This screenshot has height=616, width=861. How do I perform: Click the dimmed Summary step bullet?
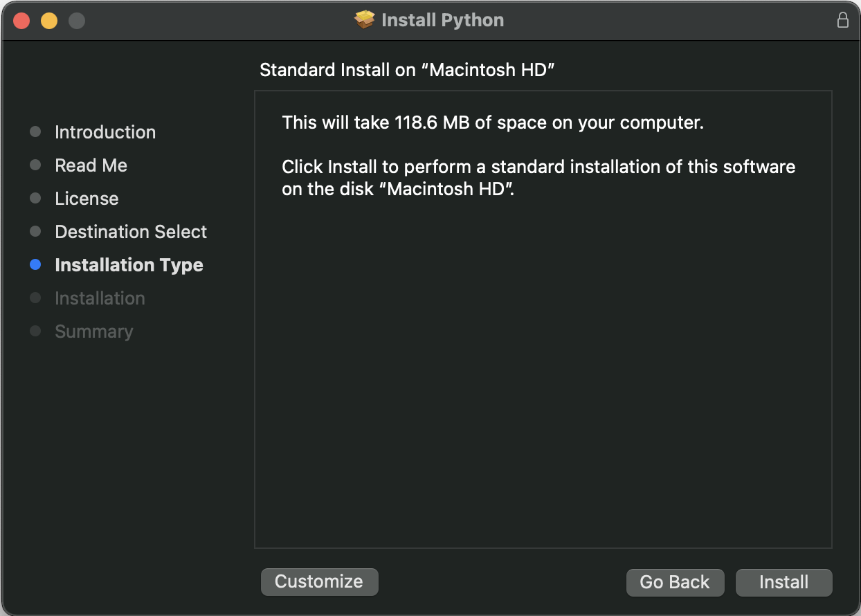(36, 332)
